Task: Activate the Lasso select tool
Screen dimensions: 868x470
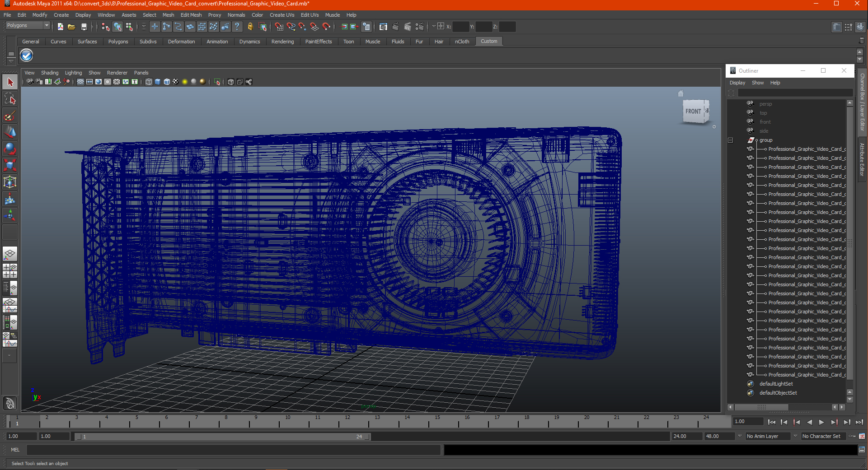Action: (10, 99)
